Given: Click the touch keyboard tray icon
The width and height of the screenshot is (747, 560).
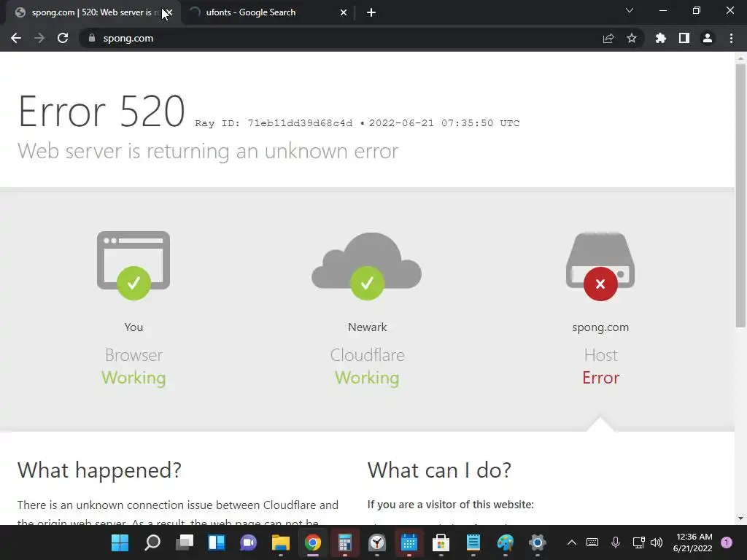Looking at the screenshot, I should [592, 542].
